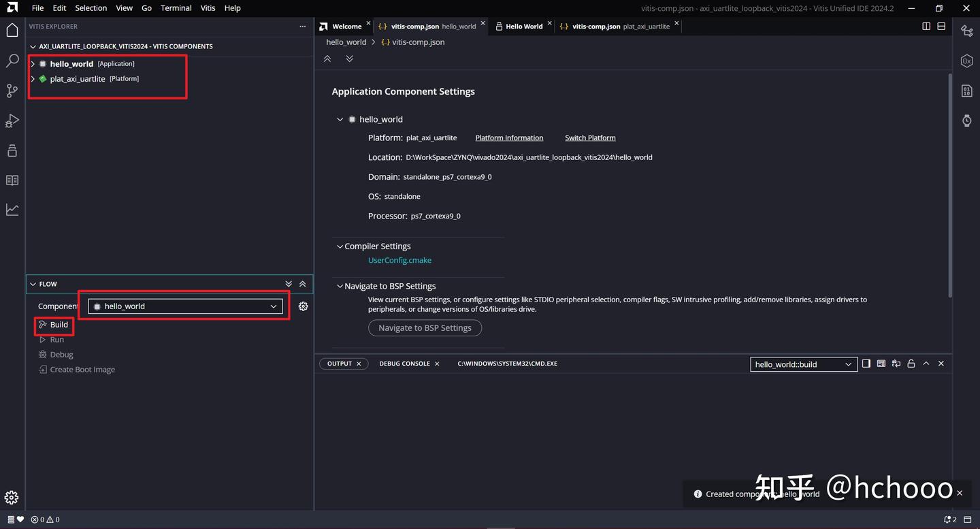Screen dimensions: 980x529
Task: Open the hexagon 0x icon in right sidebar
Action: [966, 61]
